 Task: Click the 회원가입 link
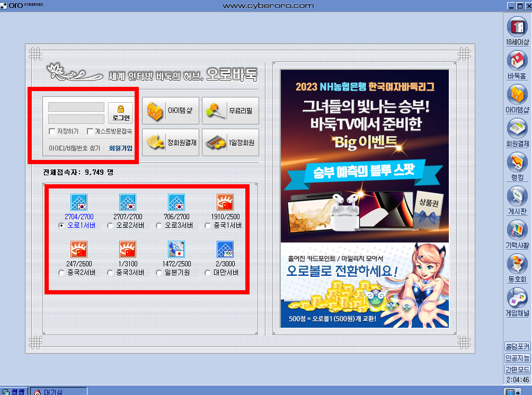pos(120,148)
